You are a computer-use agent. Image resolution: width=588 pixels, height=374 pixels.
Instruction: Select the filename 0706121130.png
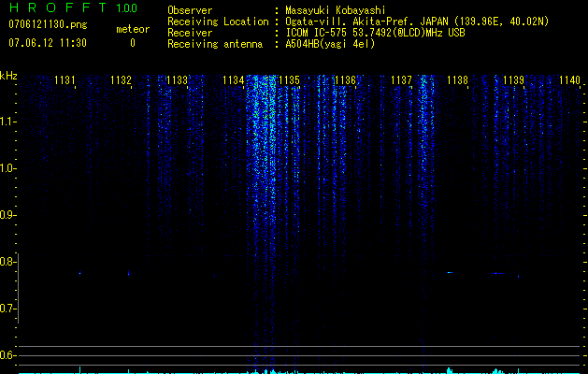pyautogui.click(x=48, y=25)
